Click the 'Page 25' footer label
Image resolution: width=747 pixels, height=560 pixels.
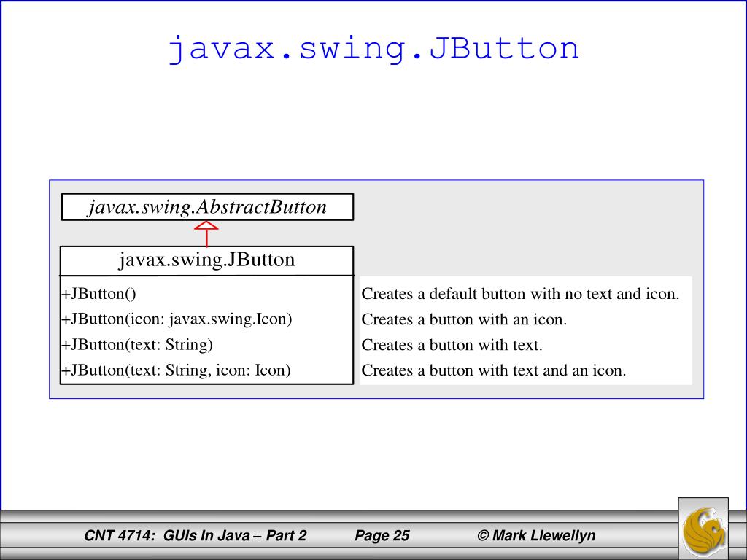click(x=382, y=536)
